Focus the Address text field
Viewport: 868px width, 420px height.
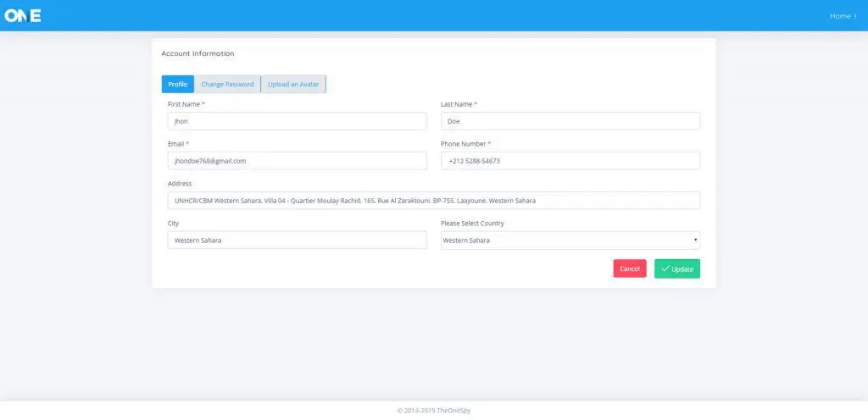click(433, 201)
